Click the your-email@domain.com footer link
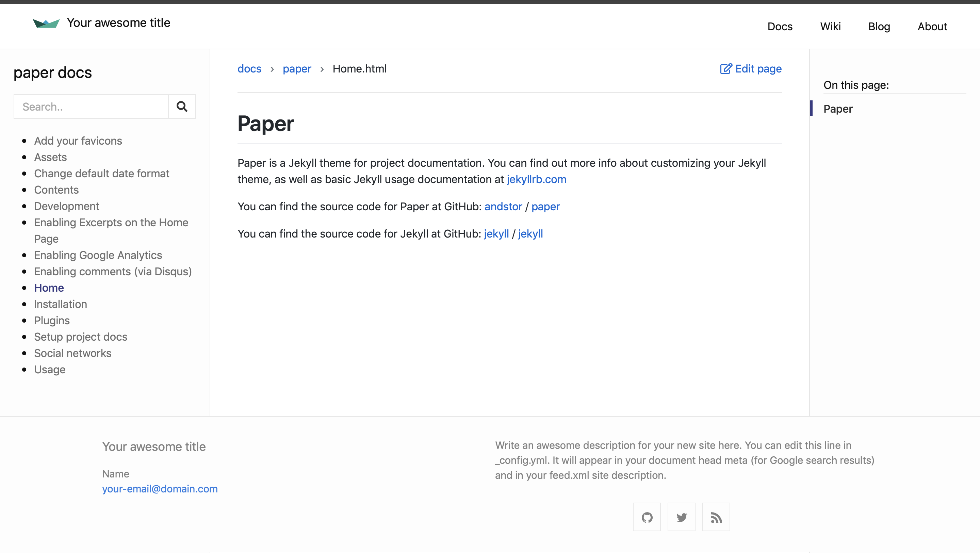The width and height of the screenshot is (980, 553). pyautogui.click(x=160, y=489)
